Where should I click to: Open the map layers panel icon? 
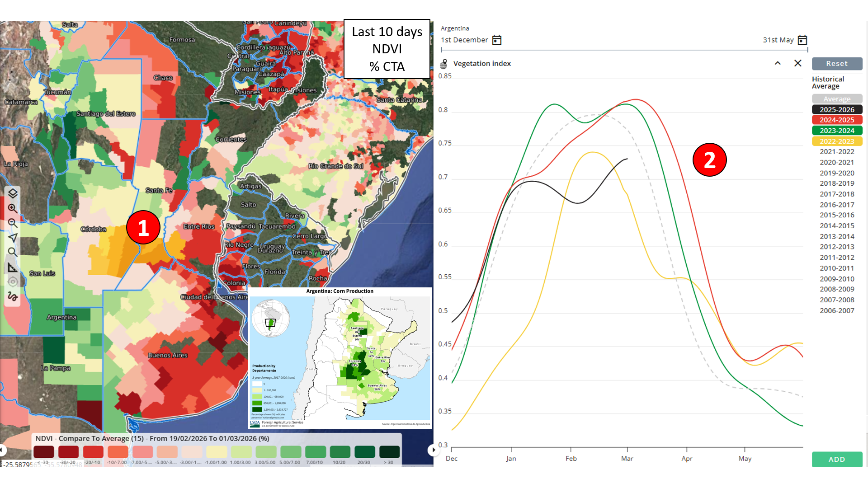13,193
